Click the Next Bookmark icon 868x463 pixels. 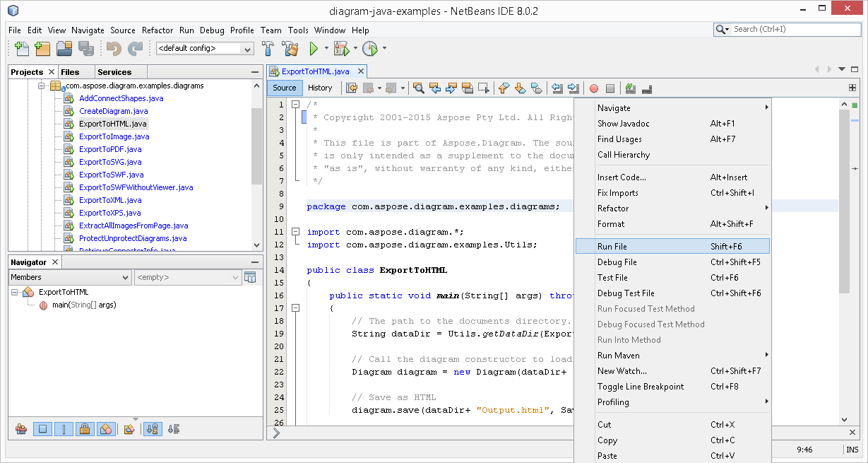coord(521,88)
